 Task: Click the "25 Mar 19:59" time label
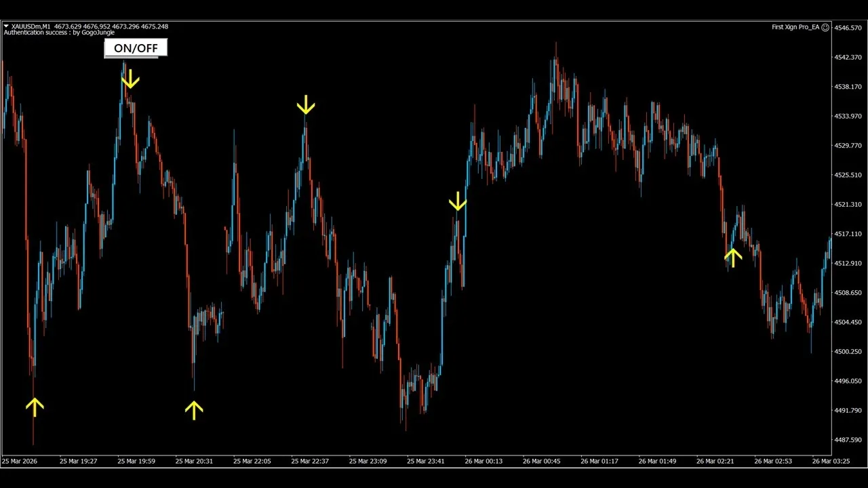point(136,462)
